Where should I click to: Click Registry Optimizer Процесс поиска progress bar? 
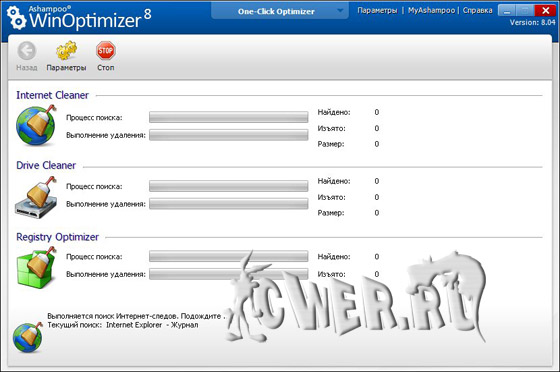click(229, 256)
